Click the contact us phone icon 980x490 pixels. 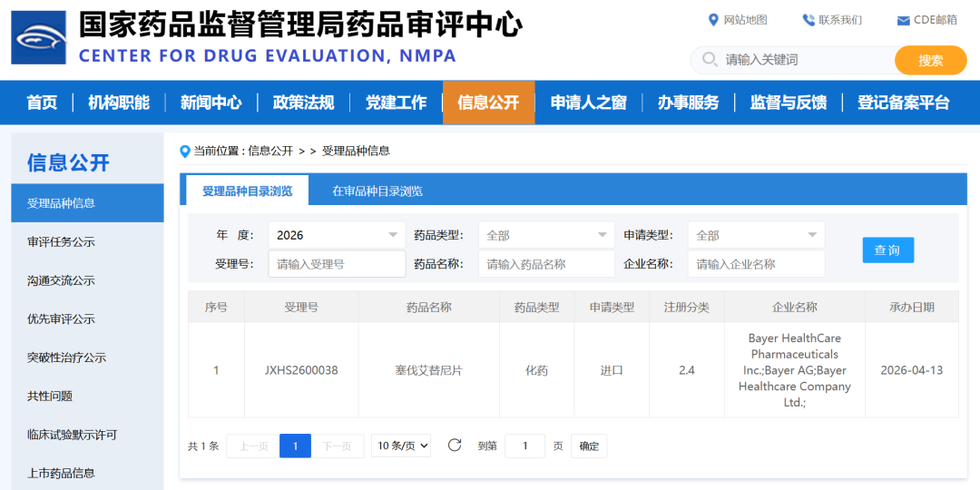[x=808, y=20]
